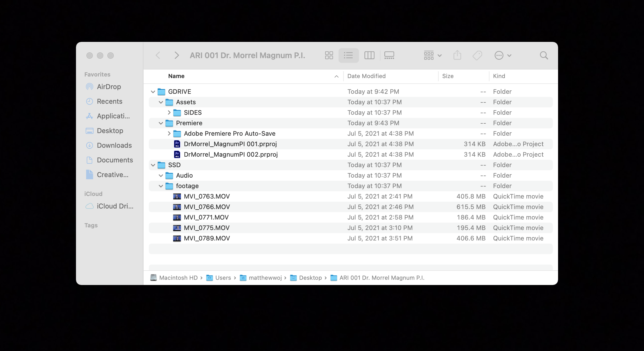
Task: Click the MVI_0789.MOV thumbnail icon
Action: pyautogui.click(x=177, y=238)
